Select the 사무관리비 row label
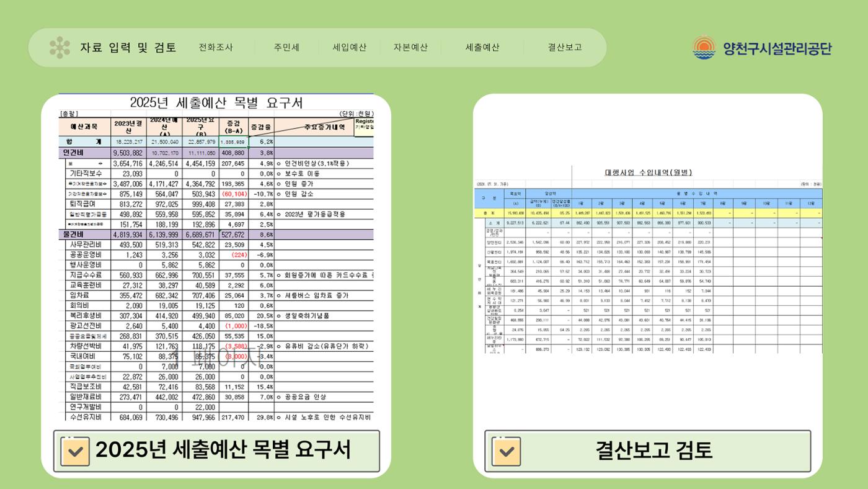This screenshot has width=868, height=489. 87,244
